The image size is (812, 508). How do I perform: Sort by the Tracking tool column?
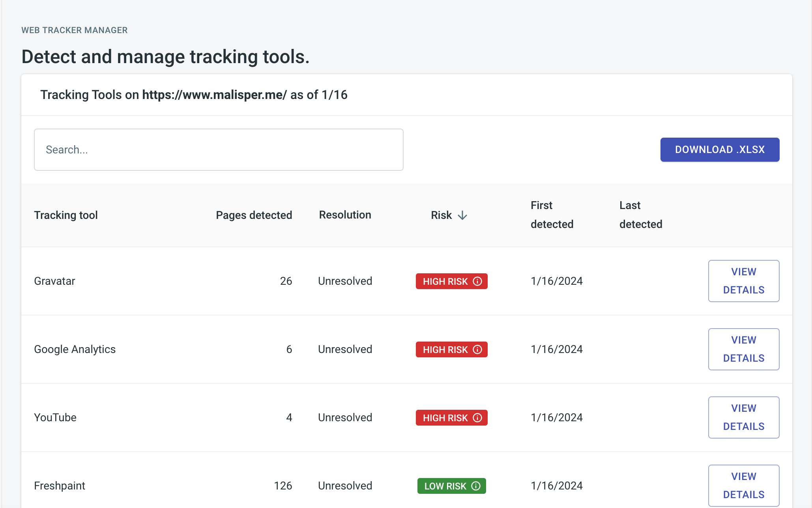66,215
